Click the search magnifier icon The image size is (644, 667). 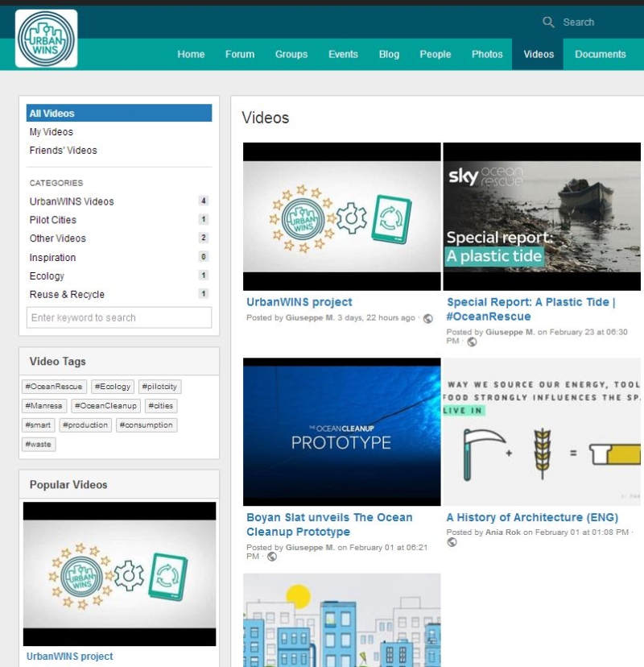548,22
